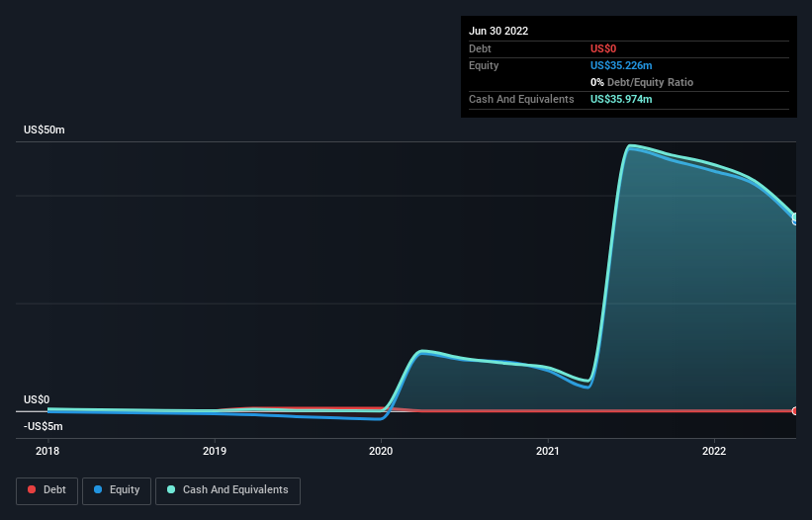The height and width of the screenshot is (520, 812).
Task: Click the 2021 x-axis label
Action: pyautogui.click(x=547, y=451)
